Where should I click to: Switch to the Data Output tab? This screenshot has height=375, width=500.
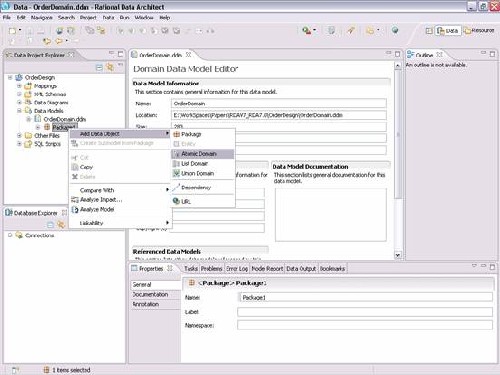(x=301, y=269)
